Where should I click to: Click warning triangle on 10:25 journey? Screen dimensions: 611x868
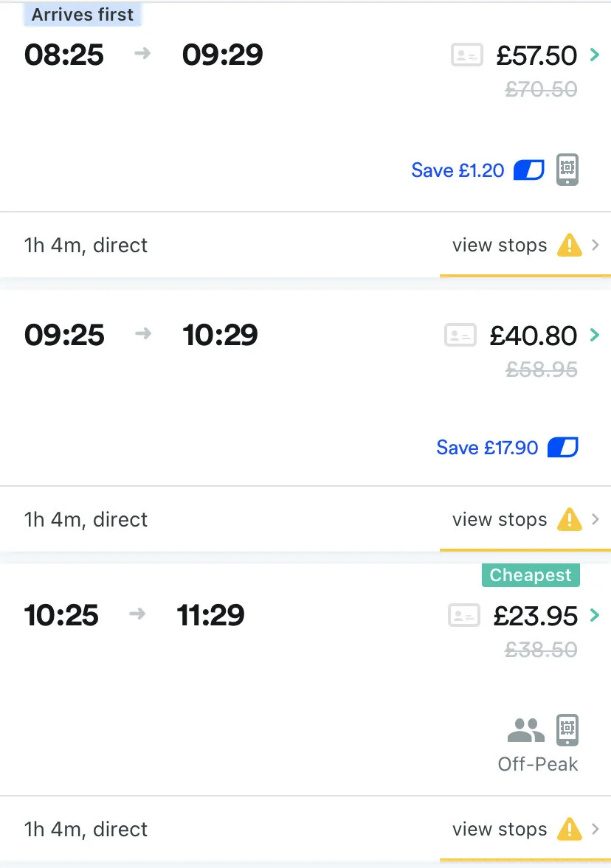(x=569, y=829)
